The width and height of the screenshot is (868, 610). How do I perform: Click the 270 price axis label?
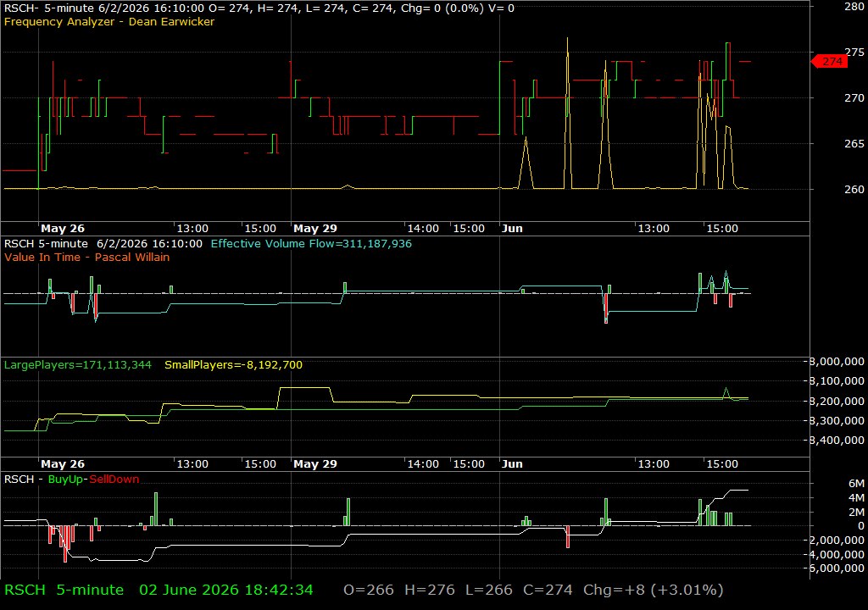(x=854, y=98)
